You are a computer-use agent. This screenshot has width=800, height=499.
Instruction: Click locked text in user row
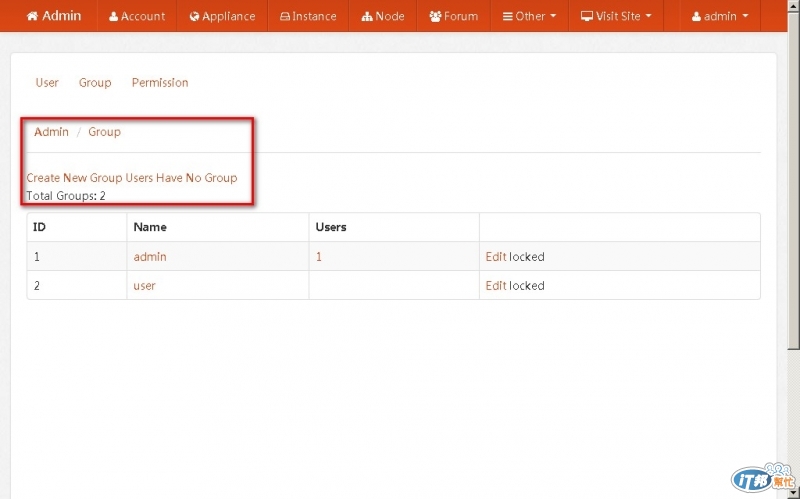pyautogui.click(x=527, y=286)
